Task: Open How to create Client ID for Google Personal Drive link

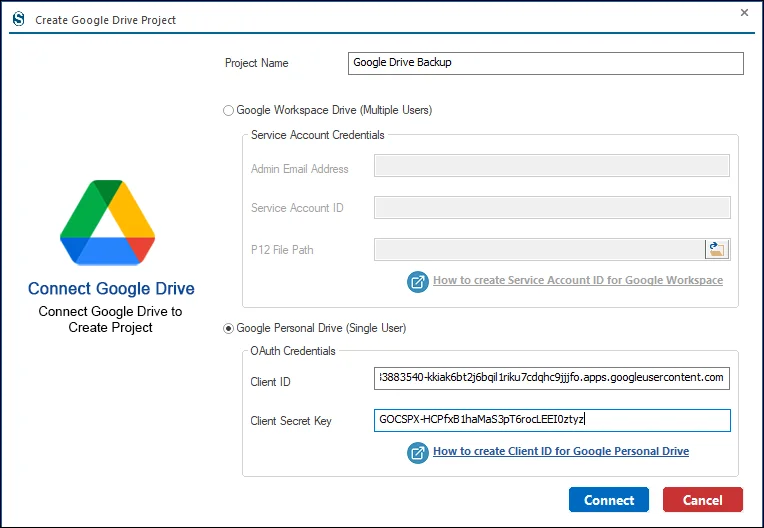Action: coord(561,451)
